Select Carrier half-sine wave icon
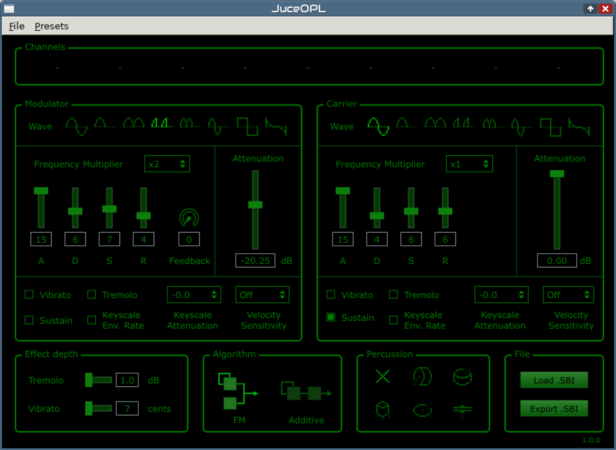 point(406,123)
